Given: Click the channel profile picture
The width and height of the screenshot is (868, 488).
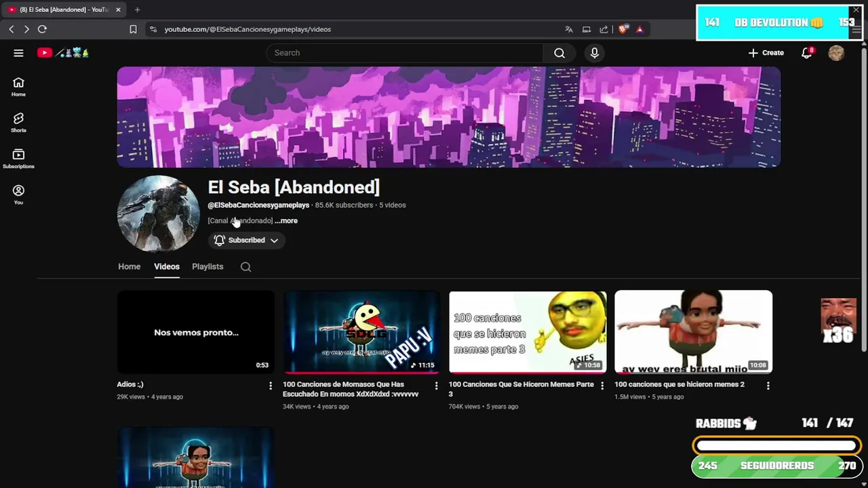Looking at the screenshot, I should pyautogui.click(x=158, y=214).
